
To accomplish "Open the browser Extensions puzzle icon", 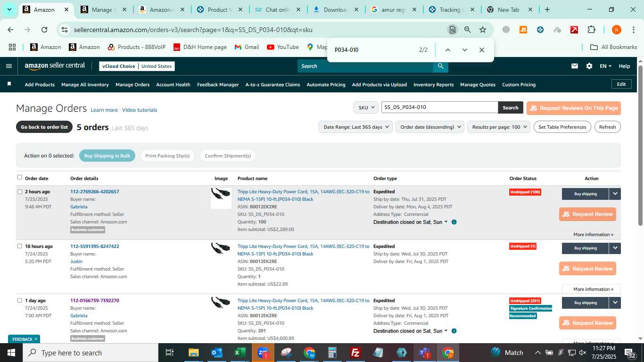I will tap(591, 30).
